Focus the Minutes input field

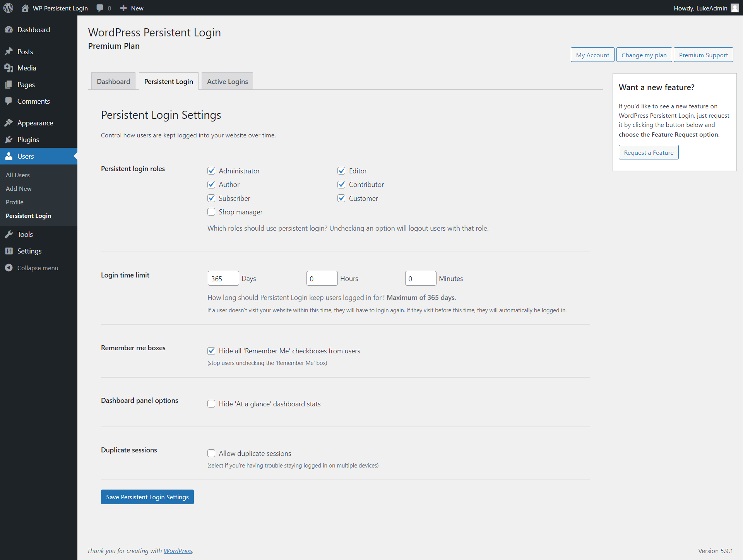coord(421,278)
